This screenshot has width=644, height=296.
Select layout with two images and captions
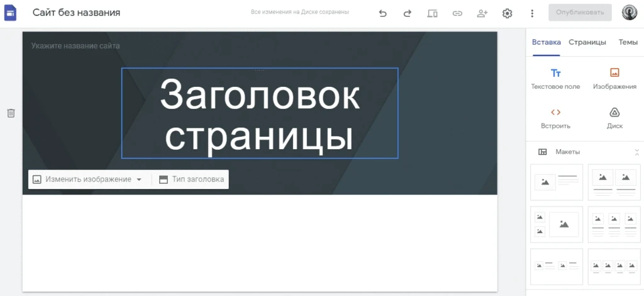click(x=614, y=182)
